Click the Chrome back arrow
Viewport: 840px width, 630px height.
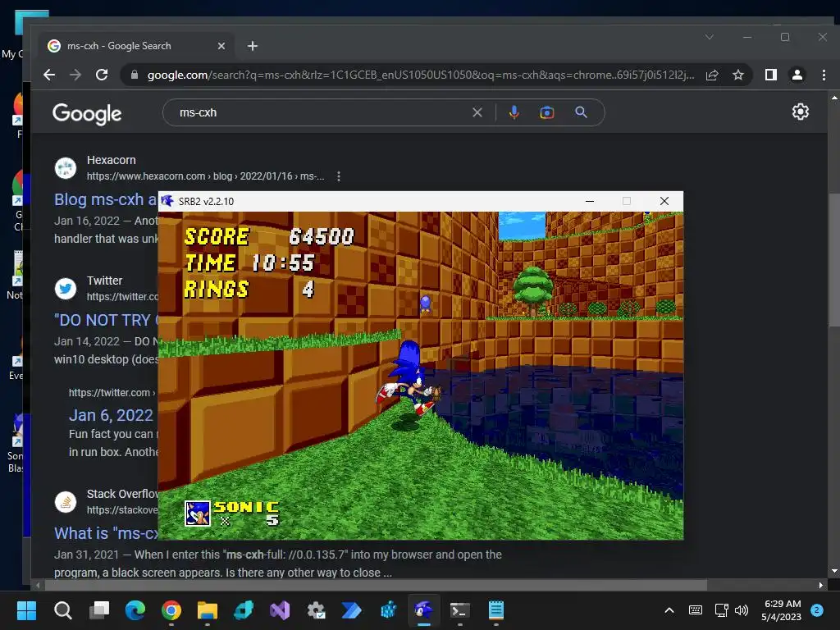tap(49, 75)
